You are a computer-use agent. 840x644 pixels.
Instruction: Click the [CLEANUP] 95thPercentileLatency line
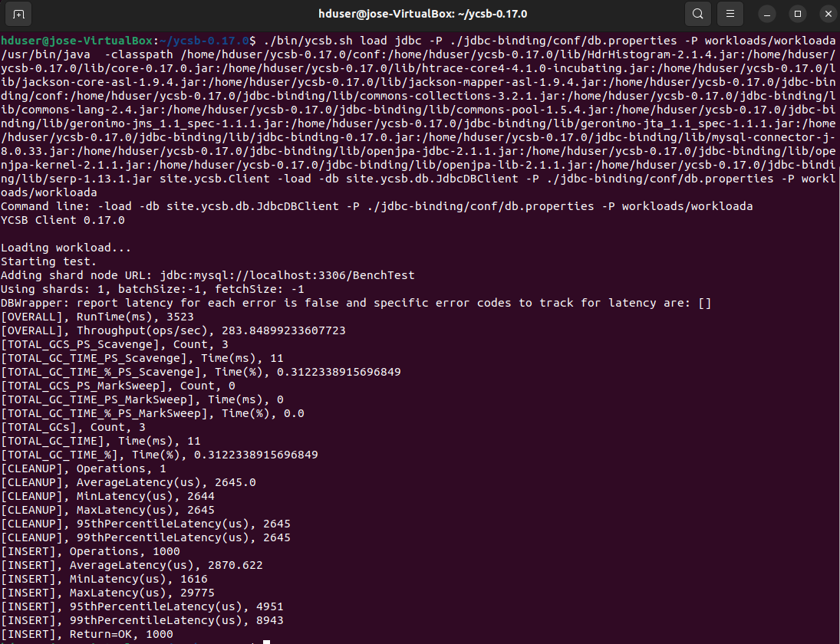click(x=146, y=524)
